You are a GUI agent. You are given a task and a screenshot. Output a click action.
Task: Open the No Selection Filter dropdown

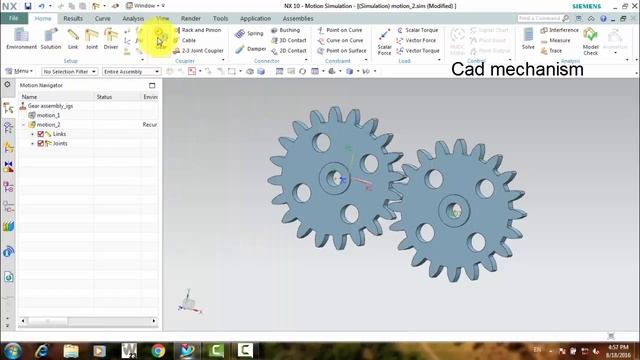pyautogui.click(x=69, y=71)
